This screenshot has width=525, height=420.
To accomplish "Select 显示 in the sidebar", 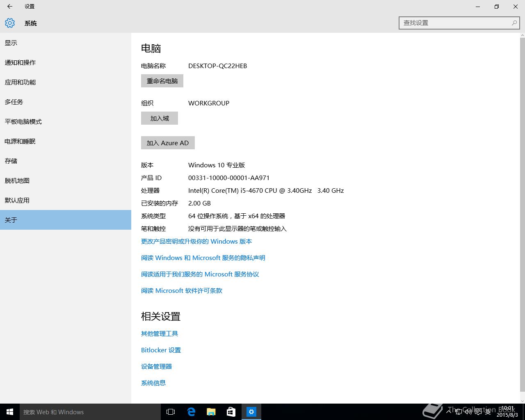I will [66, 43].
